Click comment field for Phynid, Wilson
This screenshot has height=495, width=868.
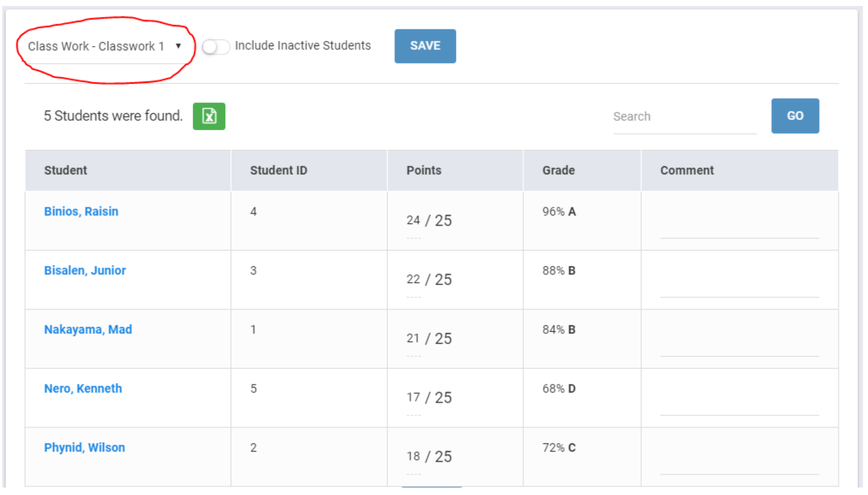(739, 465)
